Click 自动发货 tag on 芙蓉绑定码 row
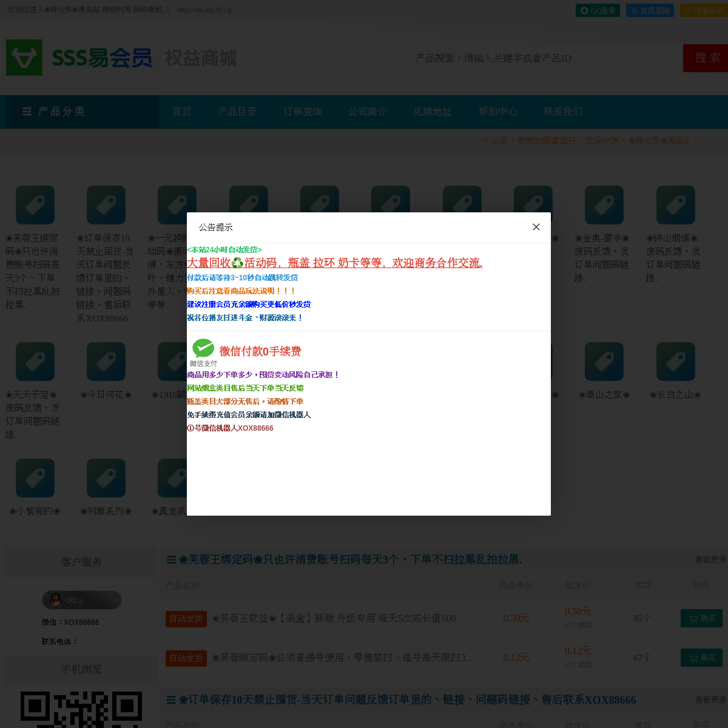Image resolution: width=728 pixels, height=728 pixels. pyautogui.click(x=186, y=658)
